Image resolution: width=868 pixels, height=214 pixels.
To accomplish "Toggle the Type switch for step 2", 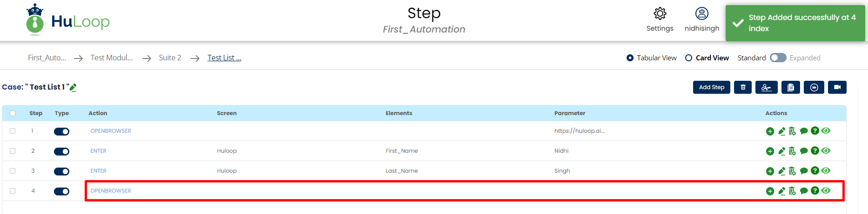I will [x=61, y=151].
